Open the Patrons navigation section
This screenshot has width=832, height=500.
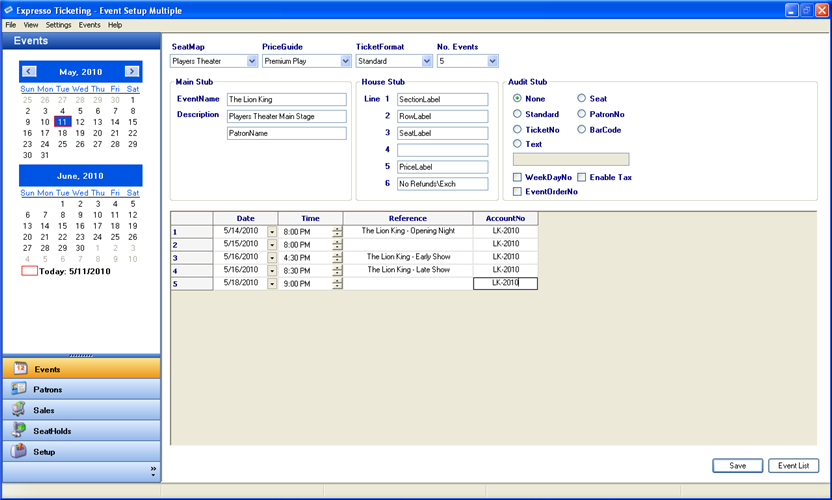point(81,389)
